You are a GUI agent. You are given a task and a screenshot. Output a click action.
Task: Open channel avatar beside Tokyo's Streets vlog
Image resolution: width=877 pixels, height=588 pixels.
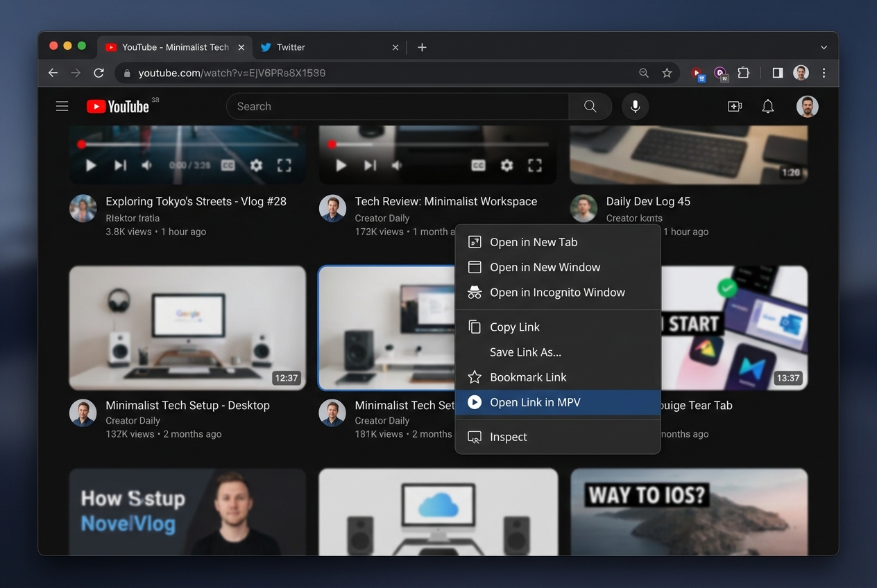pos(83,208)
